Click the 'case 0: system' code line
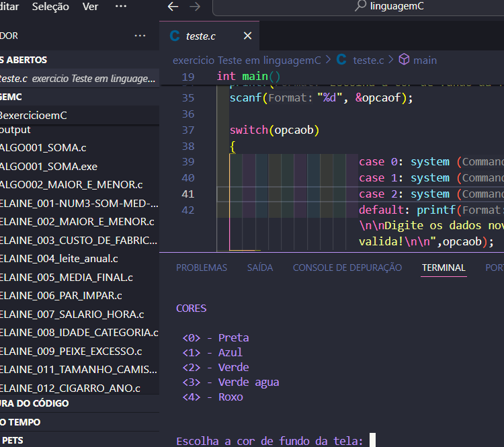 431,161
